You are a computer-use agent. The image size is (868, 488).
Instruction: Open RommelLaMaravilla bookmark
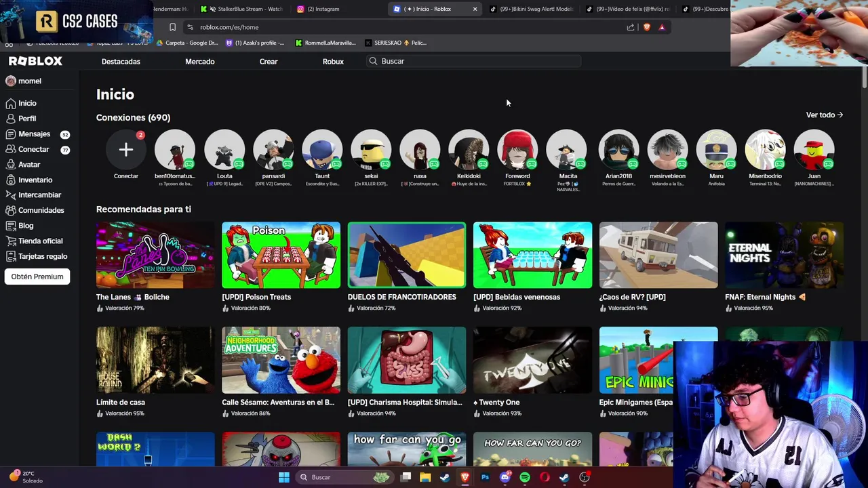point(325,43)
